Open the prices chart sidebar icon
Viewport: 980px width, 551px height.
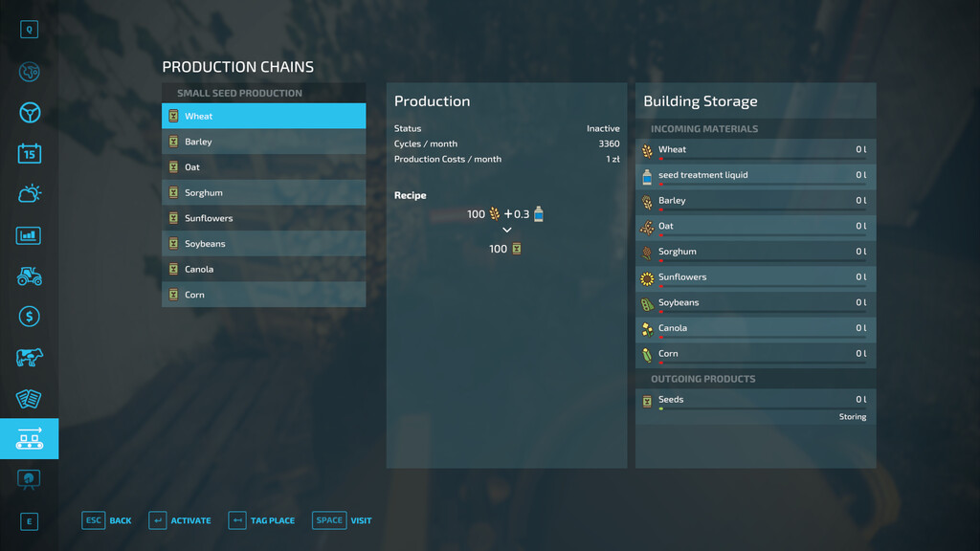[x=29, y=235]
